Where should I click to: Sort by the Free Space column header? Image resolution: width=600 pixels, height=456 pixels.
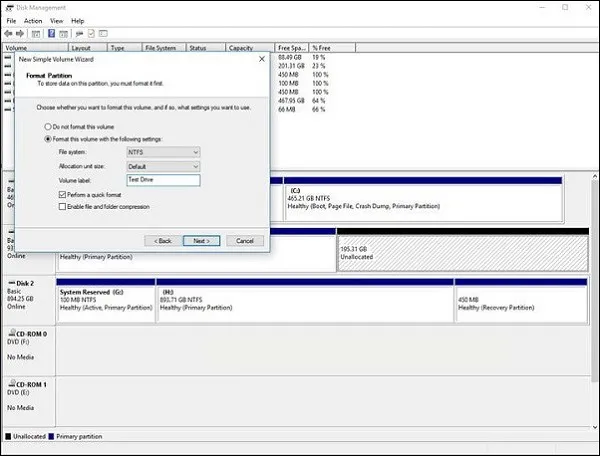pos(292,48)
